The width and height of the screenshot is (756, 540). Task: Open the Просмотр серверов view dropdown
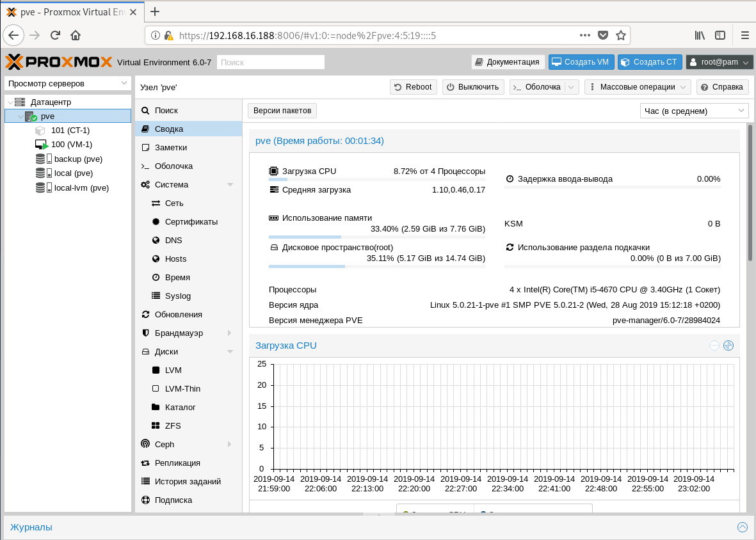pos(67,83)
